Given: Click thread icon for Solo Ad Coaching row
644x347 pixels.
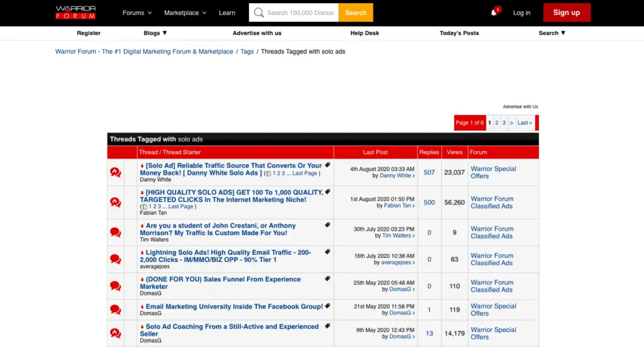Looking at the screenshot, I should click(x=116, y=333).
